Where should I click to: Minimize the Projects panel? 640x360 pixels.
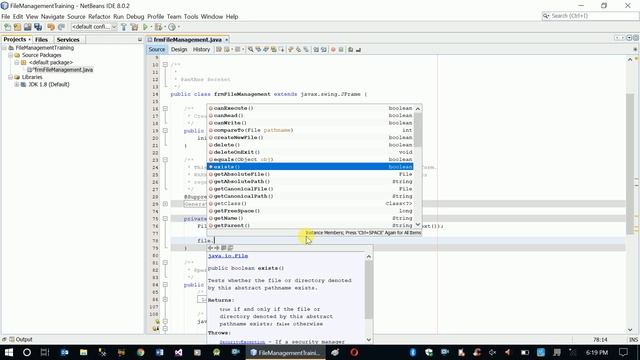pyautogui.click(x=140, y=40)
